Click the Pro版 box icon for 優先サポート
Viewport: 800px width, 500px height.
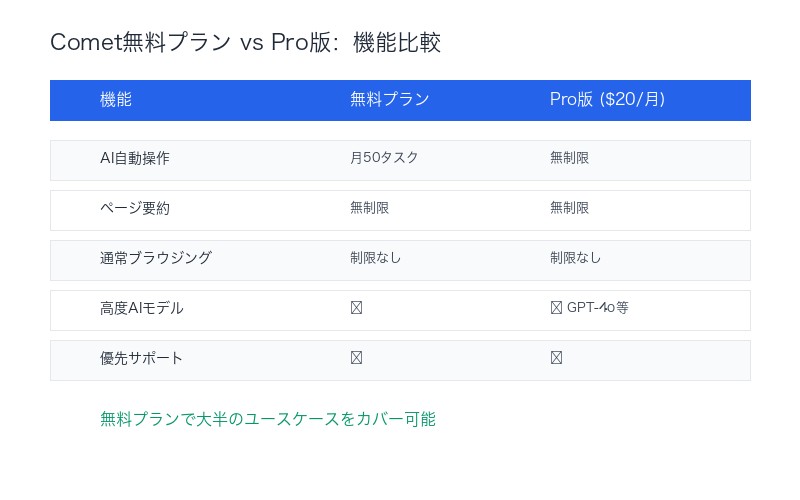556,358
